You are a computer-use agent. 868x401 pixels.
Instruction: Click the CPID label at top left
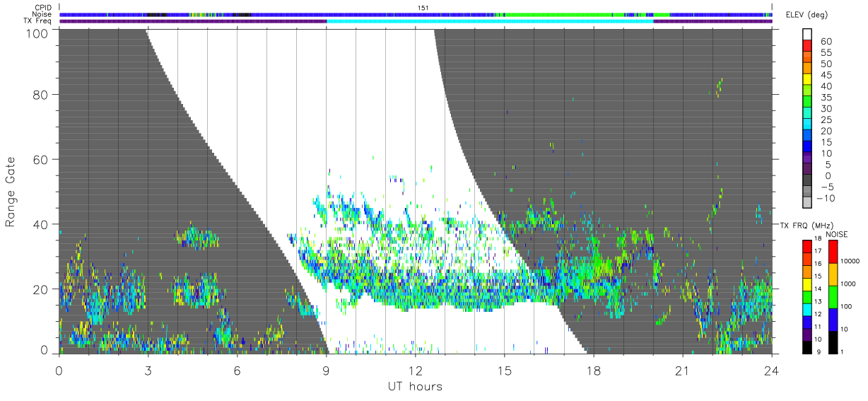point(45,7)
